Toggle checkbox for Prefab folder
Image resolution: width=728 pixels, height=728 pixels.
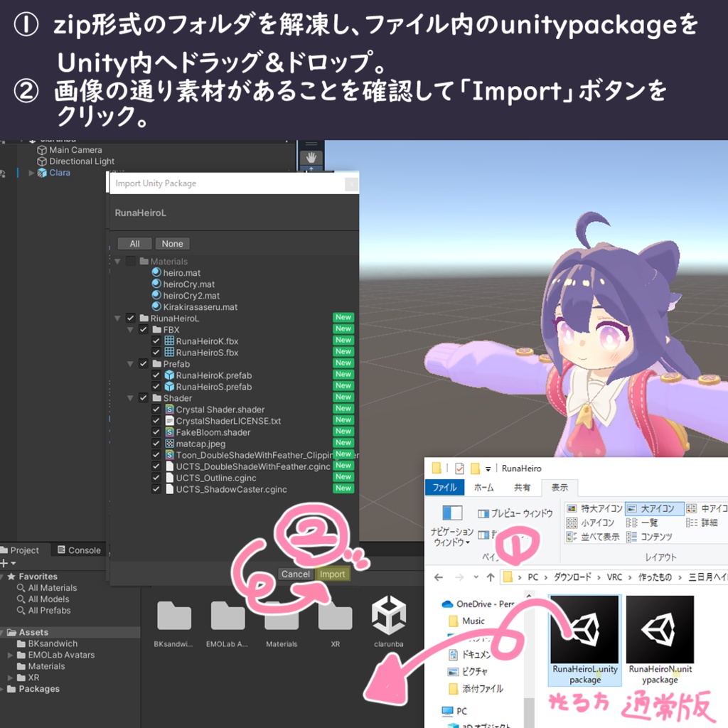[144, 364]
